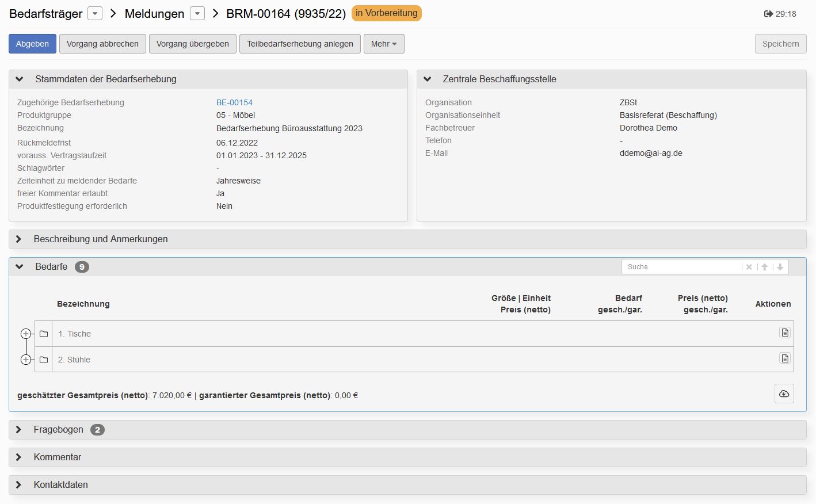Expand the plus circle for Tische
Screen dimensions: 816x504
(26, 334)
